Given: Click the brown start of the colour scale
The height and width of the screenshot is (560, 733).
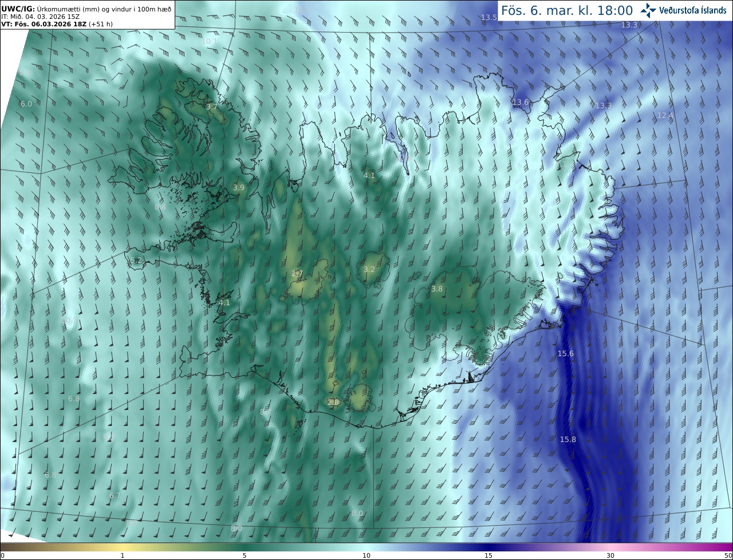Looking at the screenshot, I should coord(11,546).
